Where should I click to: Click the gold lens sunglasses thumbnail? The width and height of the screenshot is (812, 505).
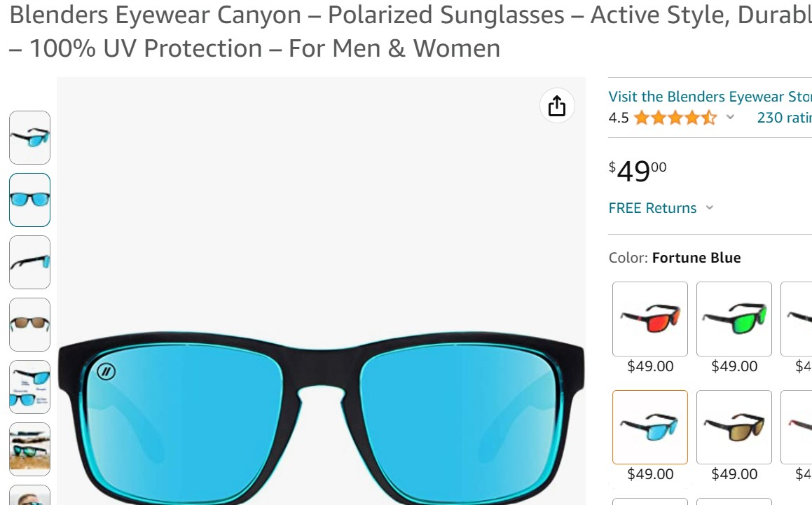29,324
